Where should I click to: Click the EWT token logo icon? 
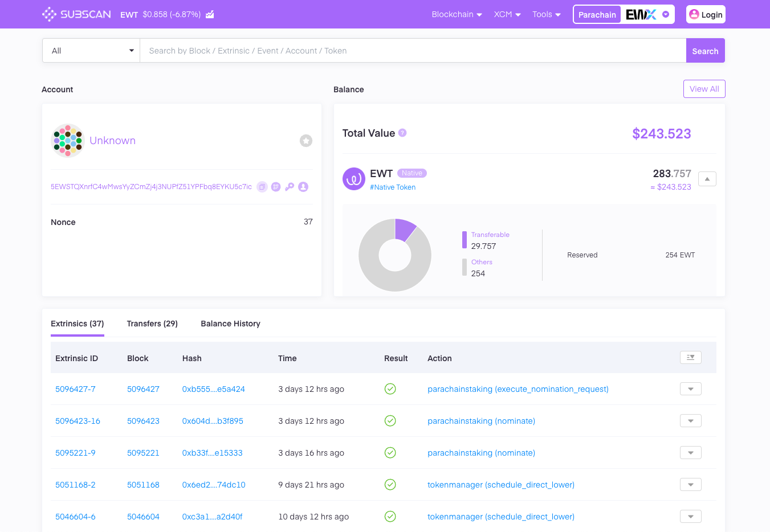353,179
